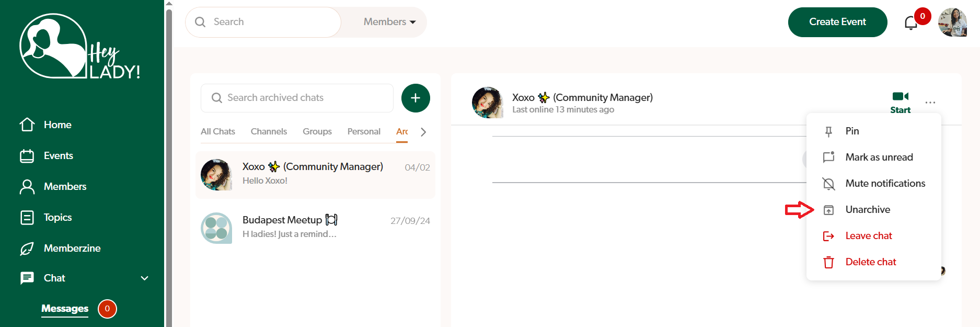Go to Events in the sidebar

[58, 156]
